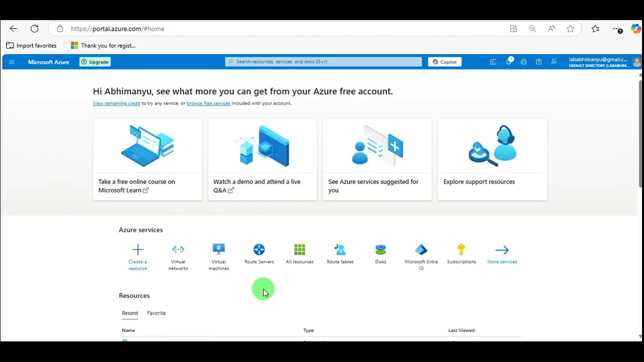Open browser Settings and more menu
The height and width of the screenshot is (362, 644).
tap(617, 29)
